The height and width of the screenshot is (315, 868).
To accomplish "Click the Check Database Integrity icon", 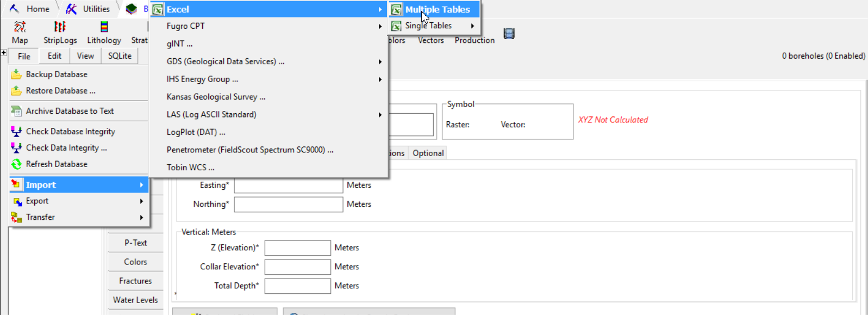I will click(16, 132).
